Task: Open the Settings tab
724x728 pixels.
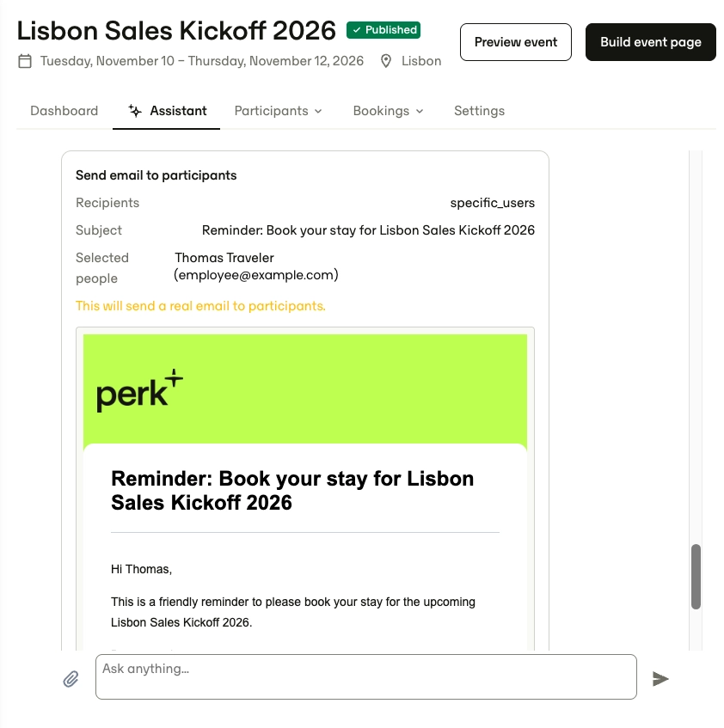Action: 479,111
